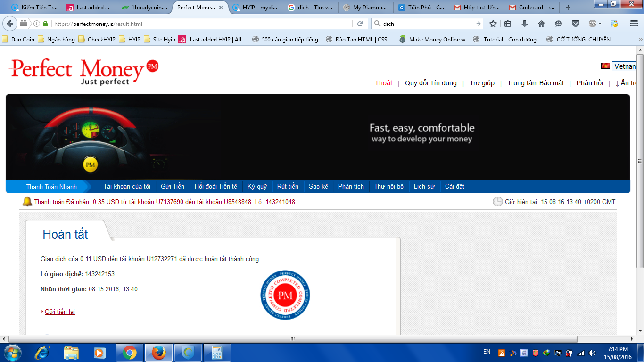Image resolution: width=644 pixels, height=362 pixels.
Task: Open the Ngân hàng bookmark folder
Action: (57, 40)
